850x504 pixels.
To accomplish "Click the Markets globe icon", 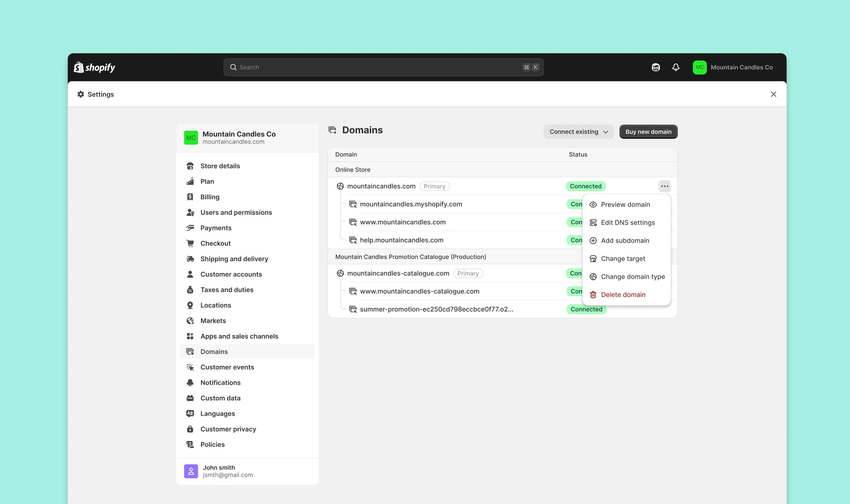I will (x=190, y=320).
